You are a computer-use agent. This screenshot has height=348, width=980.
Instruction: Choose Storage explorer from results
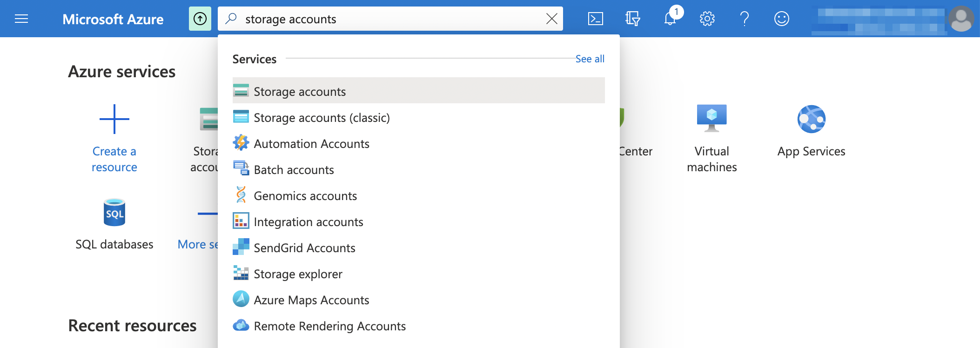419,274
